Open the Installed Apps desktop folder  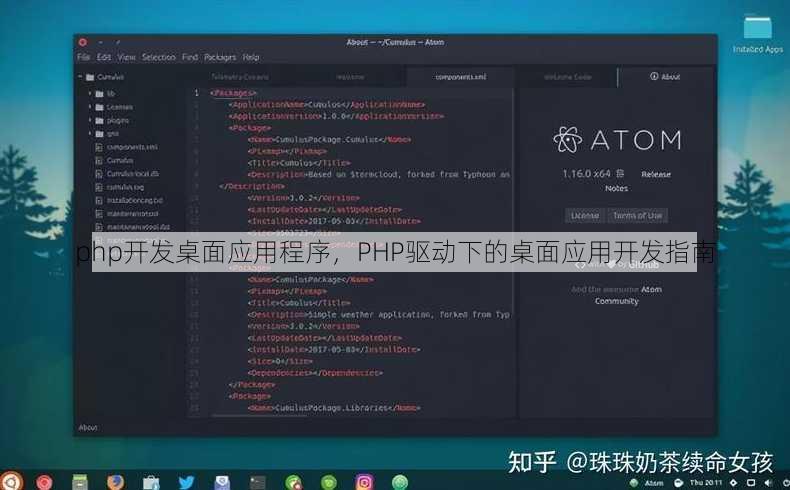point(757,33)
